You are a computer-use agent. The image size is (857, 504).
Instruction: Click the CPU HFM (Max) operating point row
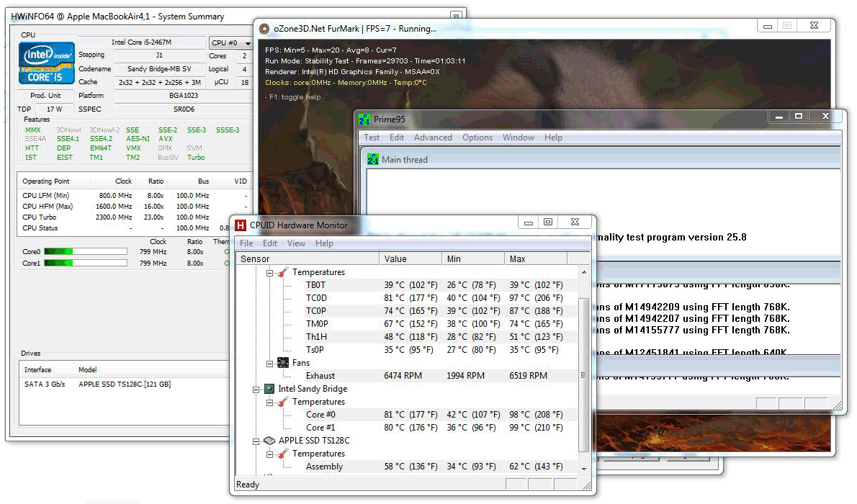(x=135, y=206)
